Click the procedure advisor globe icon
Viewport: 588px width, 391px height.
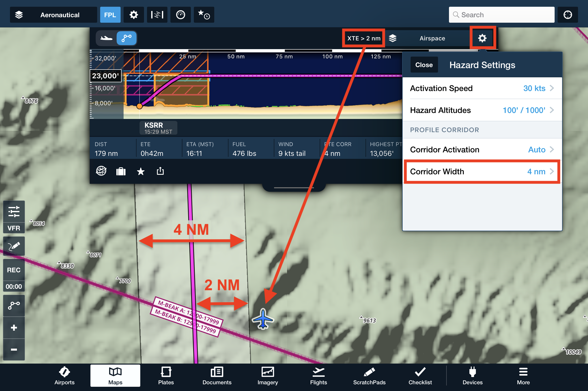pyautogui.click(x=101, y=171)
